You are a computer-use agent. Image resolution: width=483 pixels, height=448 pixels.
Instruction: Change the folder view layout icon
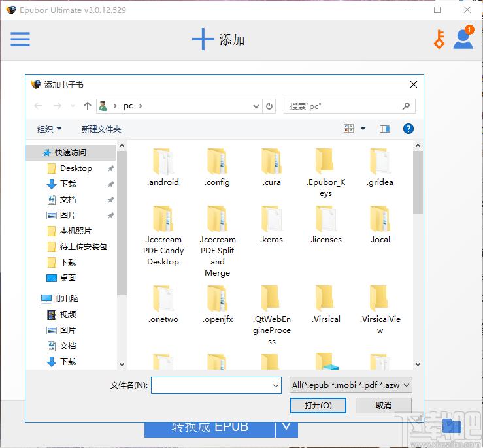349,129
